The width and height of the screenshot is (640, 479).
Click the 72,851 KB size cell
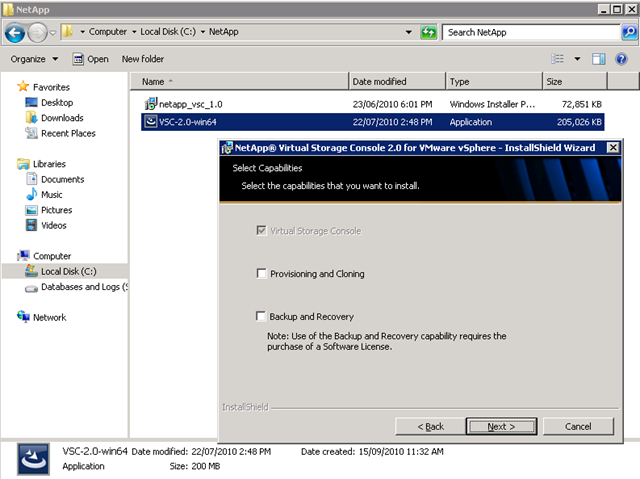(x=582, y=104)
